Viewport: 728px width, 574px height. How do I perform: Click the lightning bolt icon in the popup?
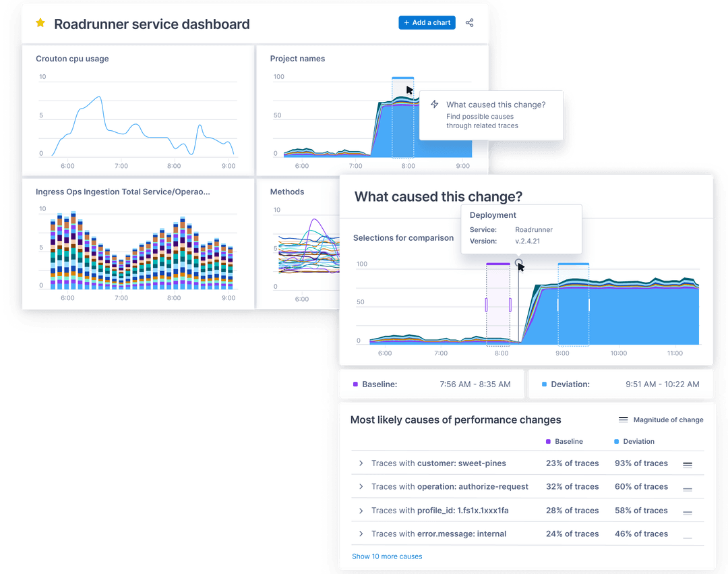(435, 104)
